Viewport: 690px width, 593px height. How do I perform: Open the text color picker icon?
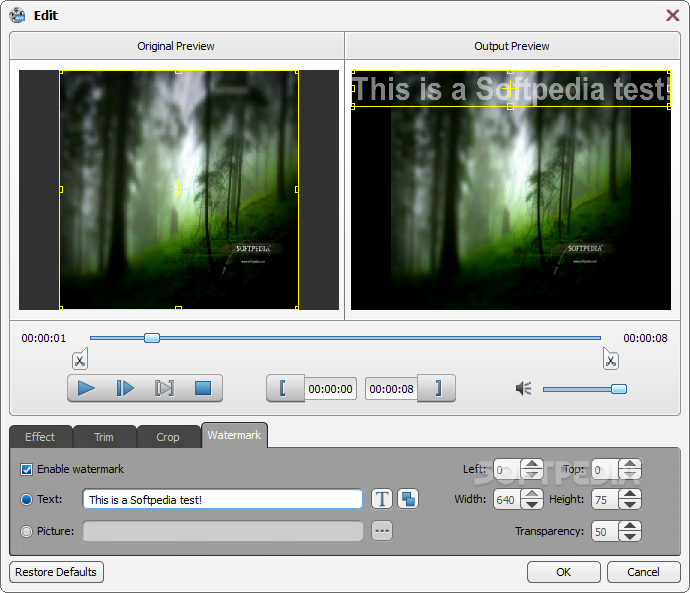408,499
